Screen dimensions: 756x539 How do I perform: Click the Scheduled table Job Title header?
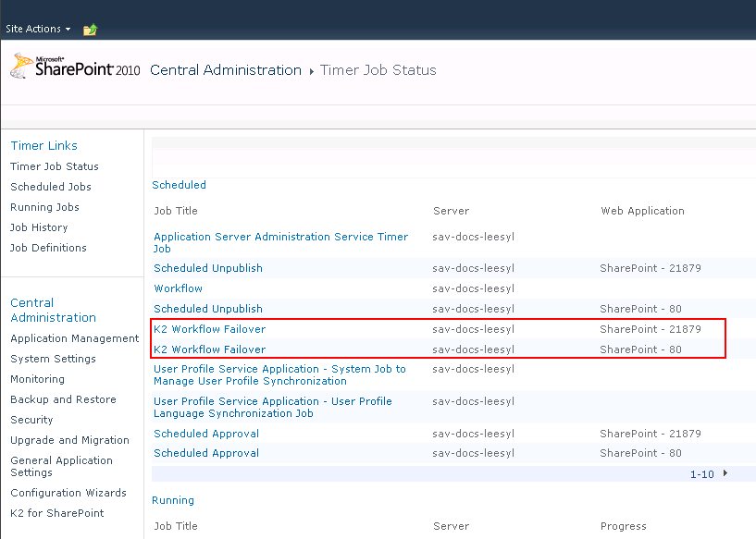[x=176, y=211]
